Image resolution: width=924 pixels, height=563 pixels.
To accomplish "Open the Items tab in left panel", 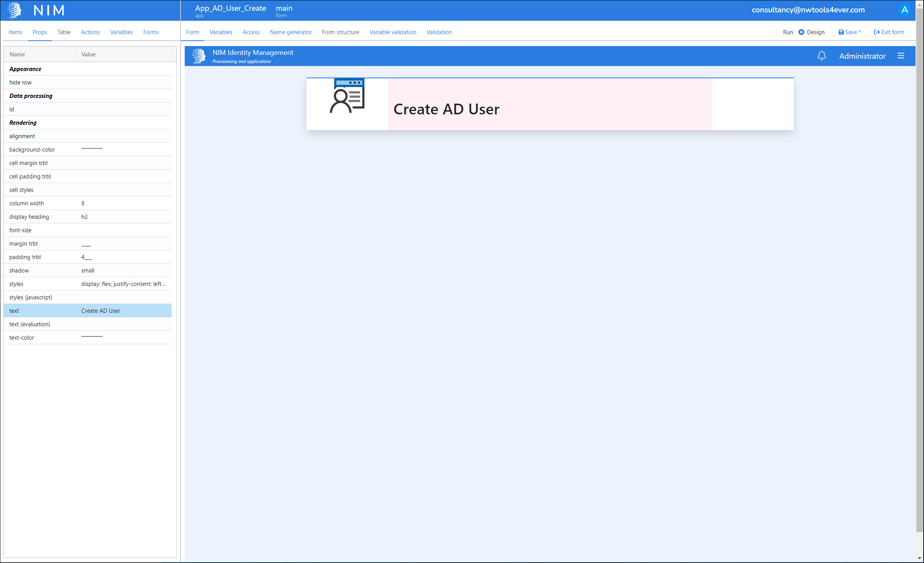I will click(x=15, y=32).
